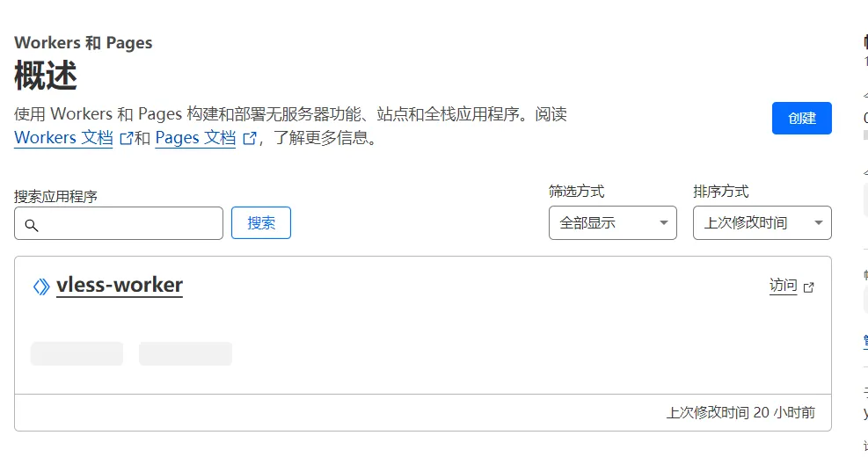
Task: Click the magnifier icon in search box
Action: pyautogui.click(x=32, y=225)
